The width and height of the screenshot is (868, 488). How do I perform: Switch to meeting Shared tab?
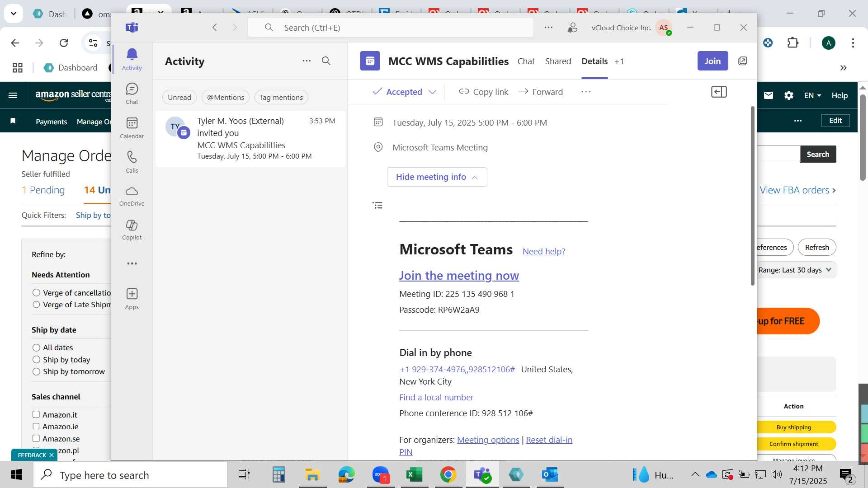pos(558,61)
